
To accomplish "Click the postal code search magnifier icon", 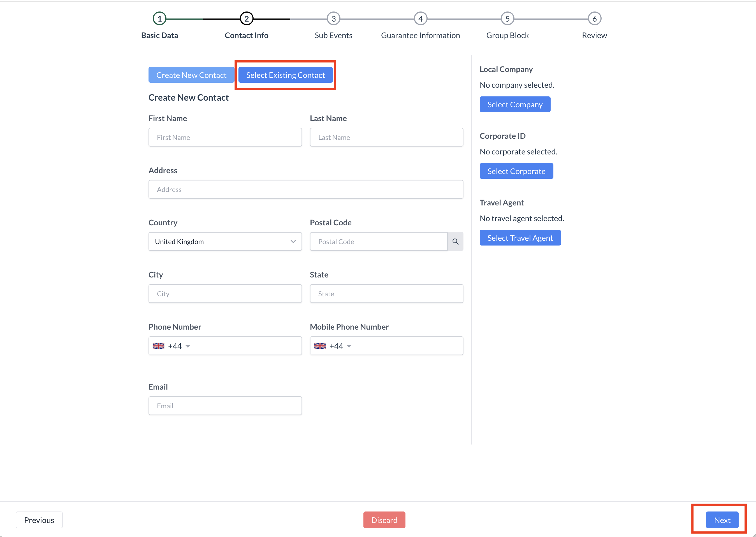I will [455, 242].
